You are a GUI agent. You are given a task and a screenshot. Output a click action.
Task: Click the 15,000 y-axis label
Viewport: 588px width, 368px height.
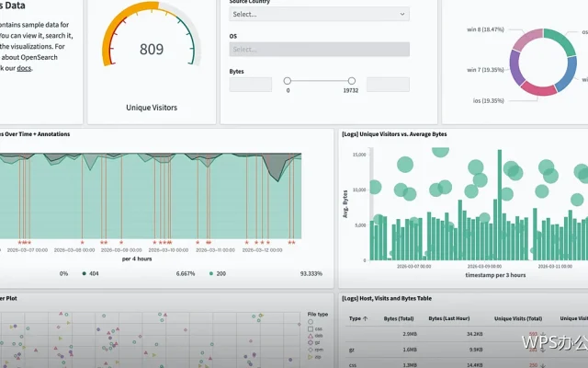[359, 155]
